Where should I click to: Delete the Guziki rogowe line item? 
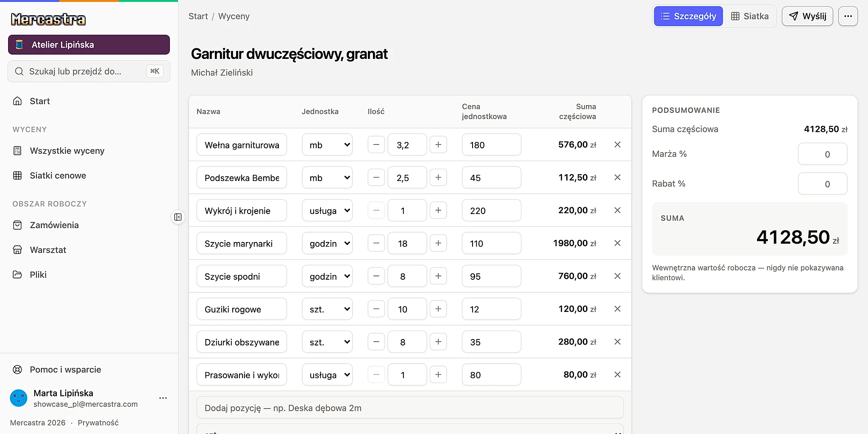click(x=618, y=309)
